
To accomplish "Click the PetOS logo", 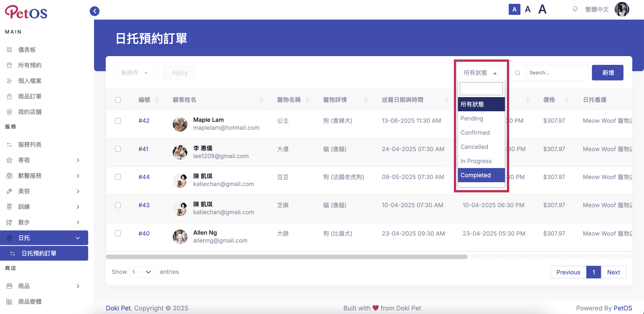I will click(x=26, y=12).
